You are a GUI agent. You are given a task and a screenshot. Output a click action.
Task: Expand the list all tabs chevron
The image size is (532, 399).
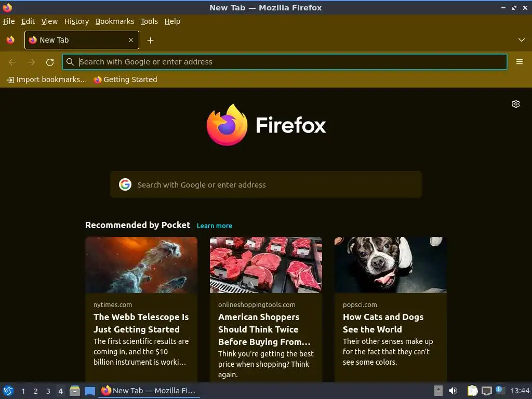tap(522, 40)
